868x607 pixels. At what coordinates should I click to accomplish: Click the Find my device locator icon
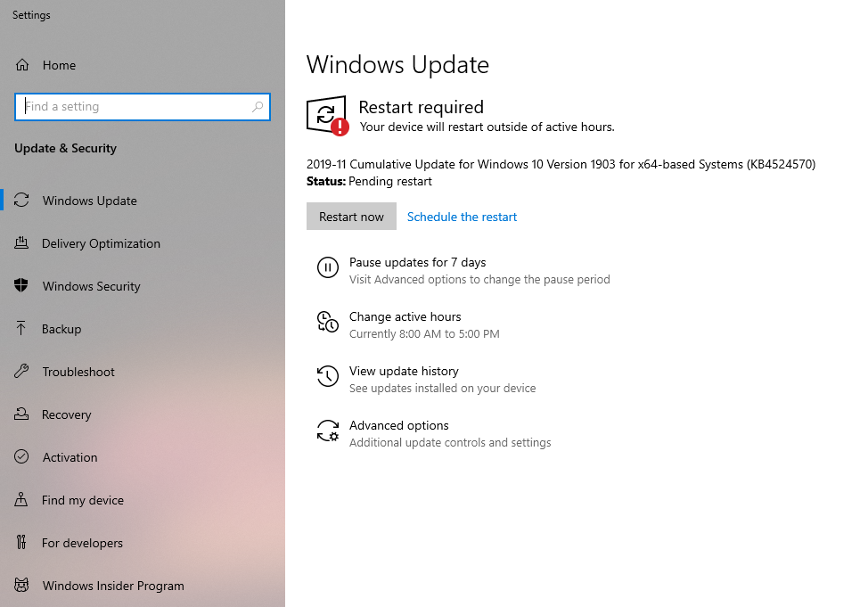22,500
